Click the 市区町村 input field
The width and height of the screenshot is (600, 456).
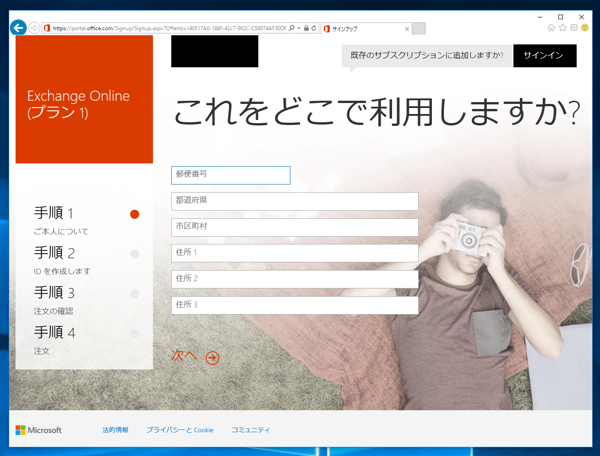[x=295, y=227]
